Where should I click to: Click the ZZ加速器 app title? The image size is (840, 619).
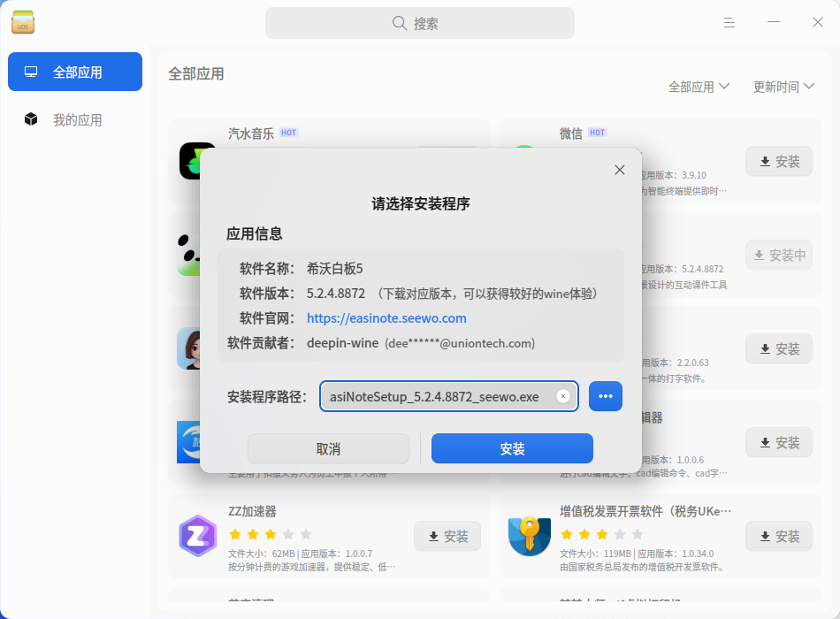point(252,511)
